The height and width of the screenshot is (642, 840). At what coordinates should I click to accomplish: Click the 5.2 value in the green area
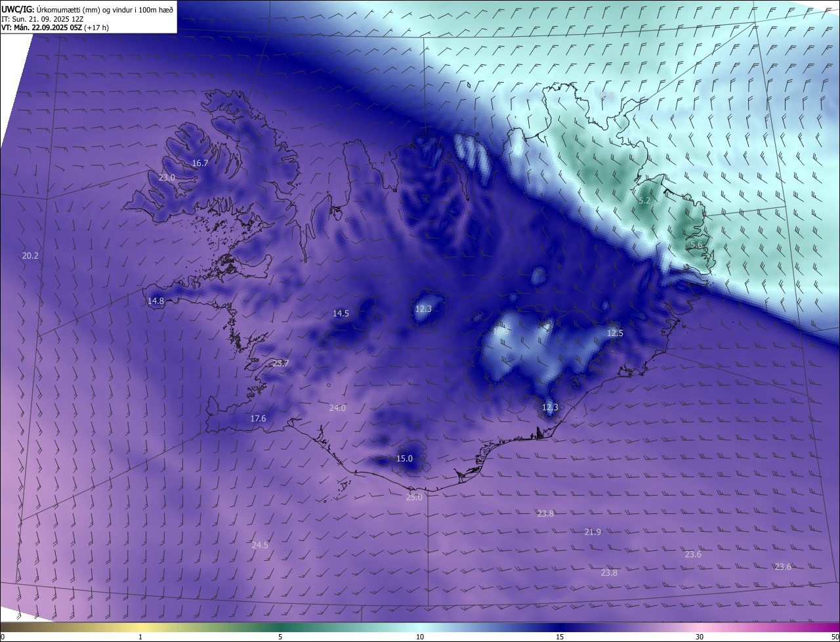click(644, 200)
